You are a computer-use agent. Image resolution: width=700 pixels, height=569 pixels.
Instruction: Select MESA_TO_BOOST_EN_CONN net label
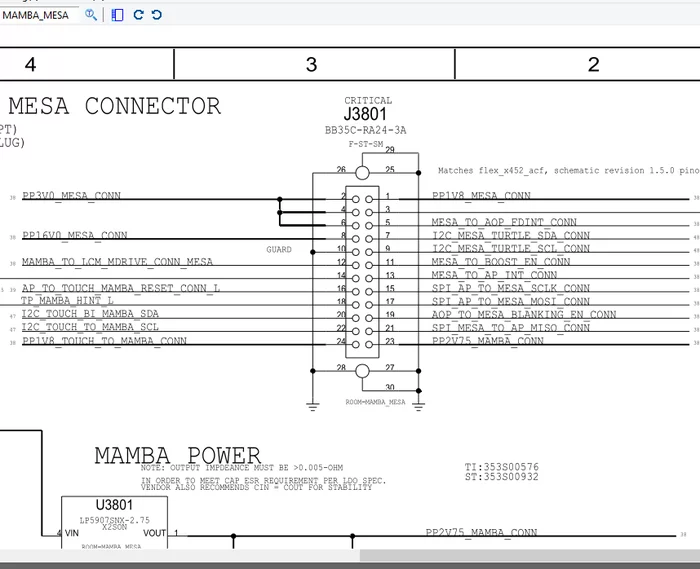(501, 261)
